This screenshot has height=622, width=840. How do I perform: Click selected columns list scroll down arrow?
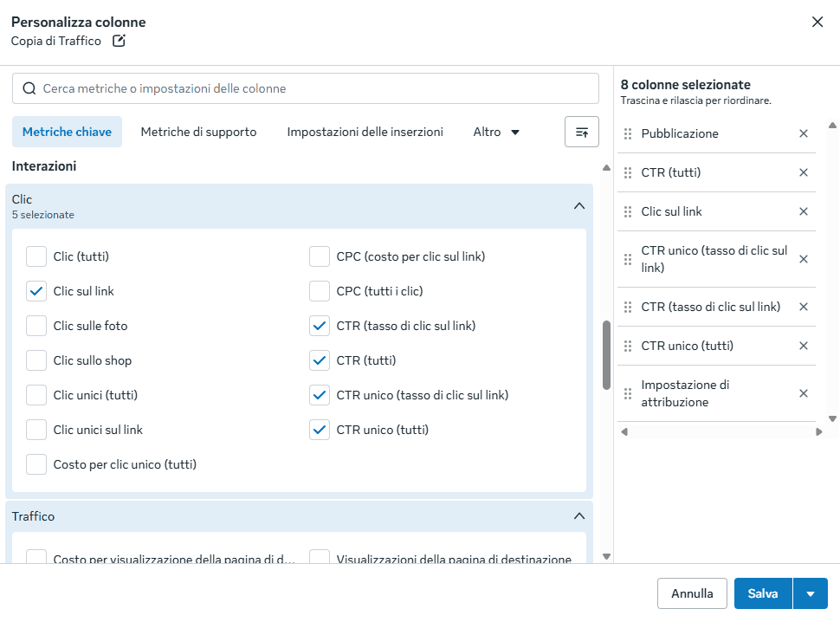pyautogui.click(x=832, y=419)
